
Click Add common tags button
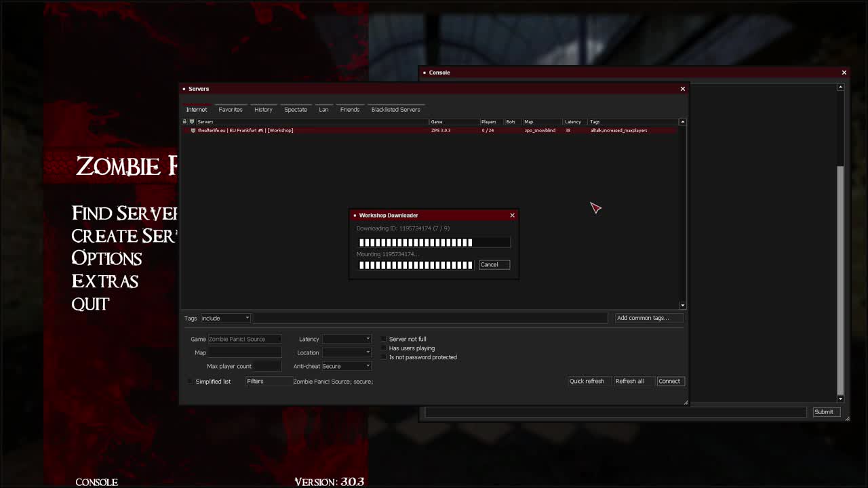tap(649, 318)
